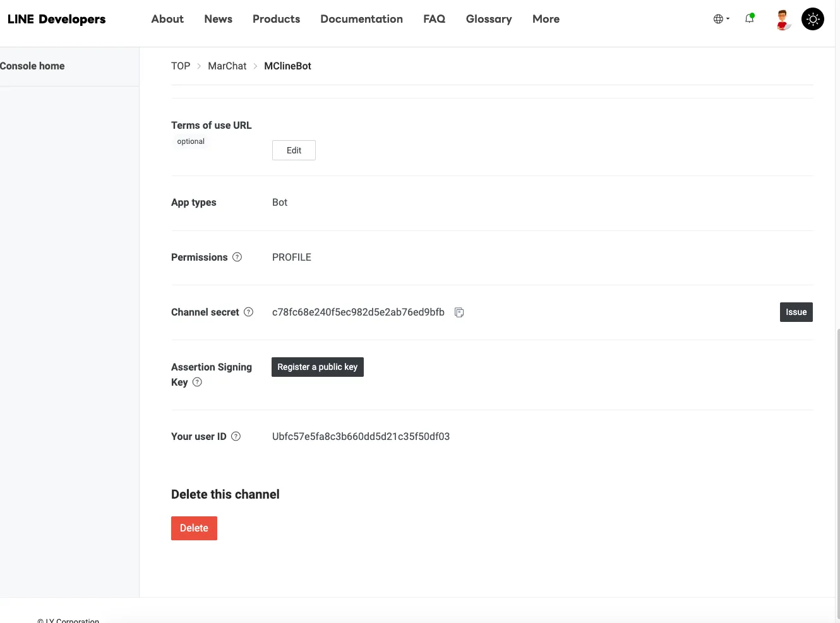840x623 pixels.
Task: Open the Products menu
Action: 276,19
